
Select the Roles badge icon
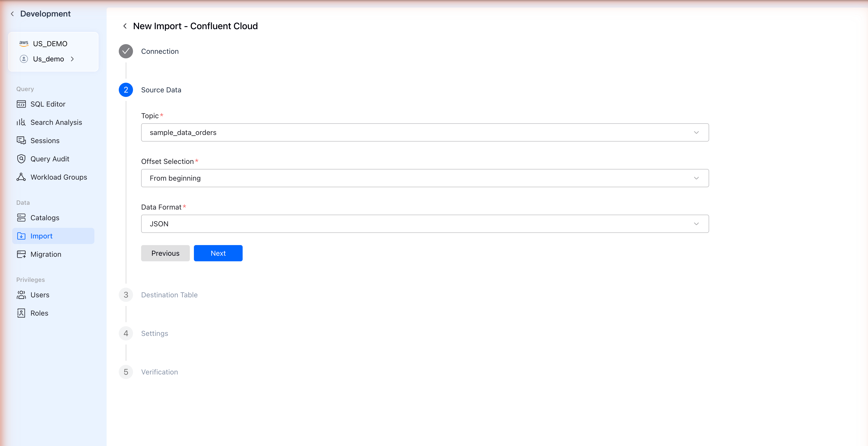21,313
